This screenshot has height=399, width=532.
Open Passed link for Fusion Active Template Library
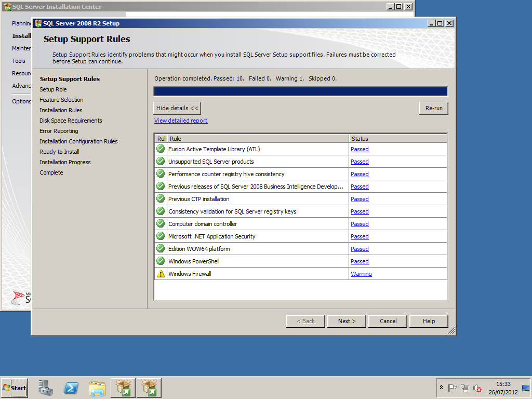pyautogui.click(x=360, y=149)
